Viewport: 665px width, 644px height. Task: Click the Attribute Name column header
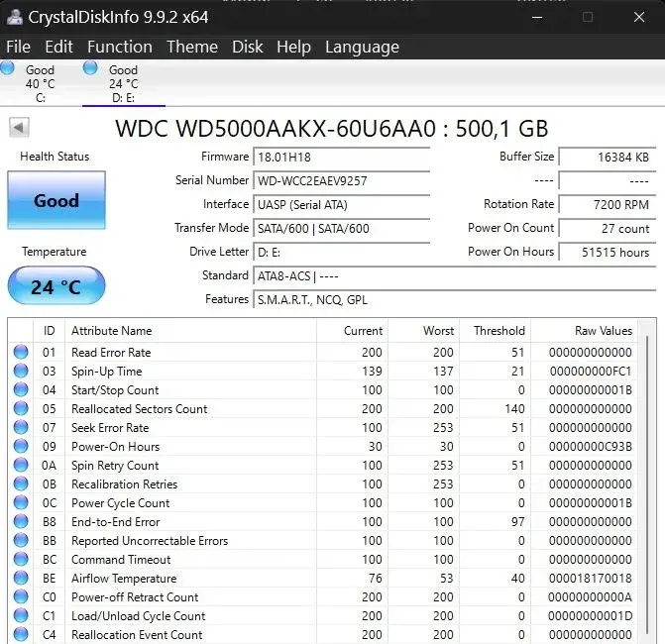(x=190, y=331)
